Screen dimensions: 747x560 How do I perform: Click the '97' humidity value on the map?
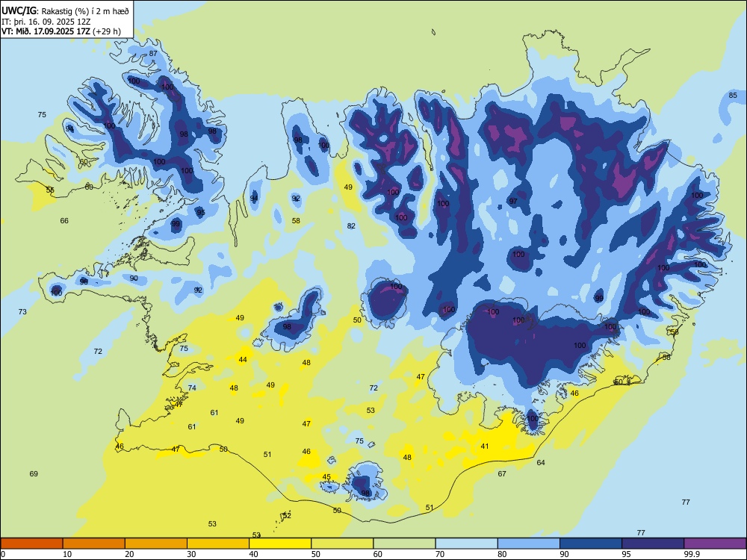click(x=513, y=201)
